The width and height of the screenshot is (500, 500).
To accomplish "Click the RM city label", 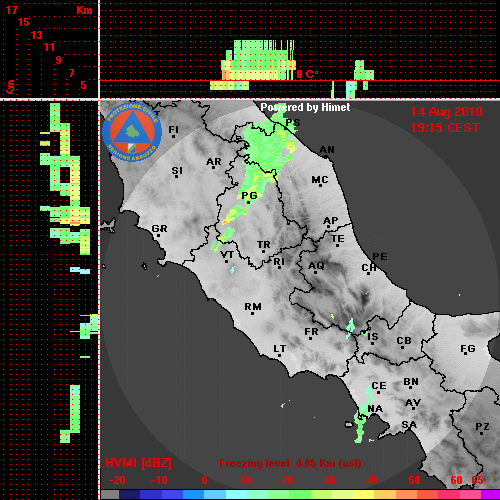I will click(x=253, y=307).
